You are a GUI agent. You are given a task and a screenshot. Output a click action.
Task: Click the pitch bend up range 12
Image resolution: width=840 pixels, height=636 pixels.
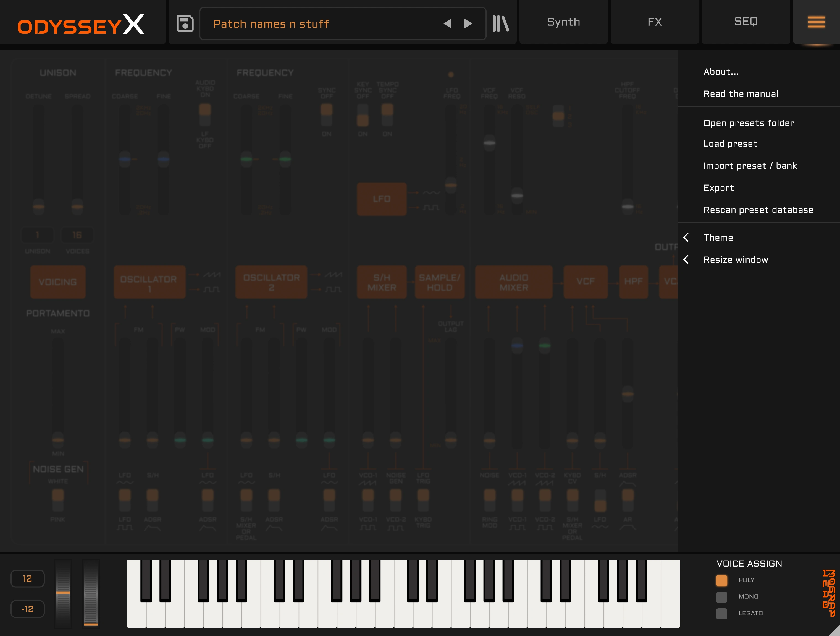pos(27,579)
